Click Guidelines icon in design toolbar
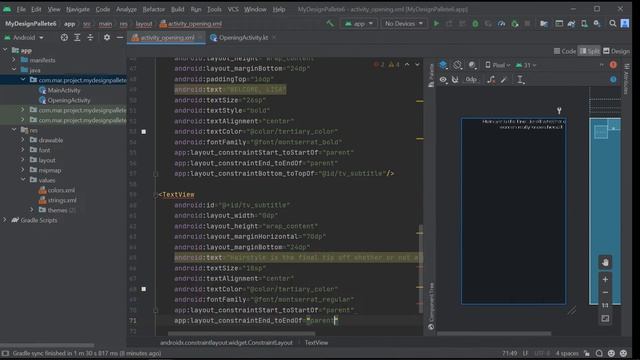 (520, 80)
